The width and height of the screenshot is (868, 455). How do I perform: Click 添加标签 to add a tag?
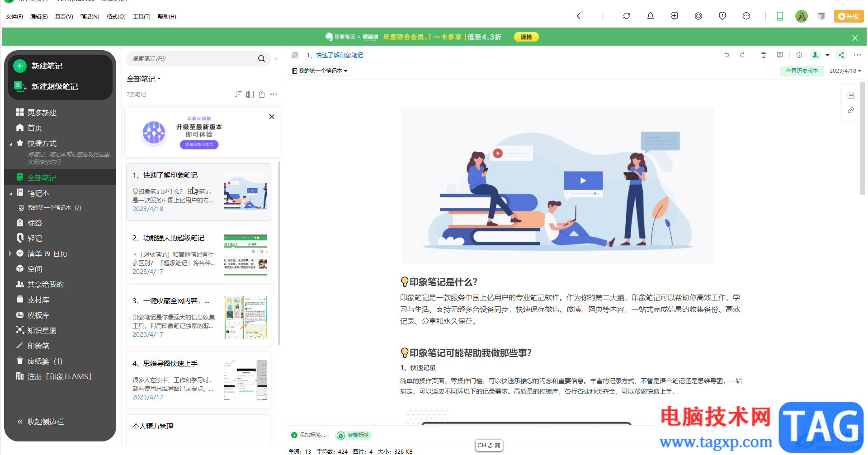[308, 435]
